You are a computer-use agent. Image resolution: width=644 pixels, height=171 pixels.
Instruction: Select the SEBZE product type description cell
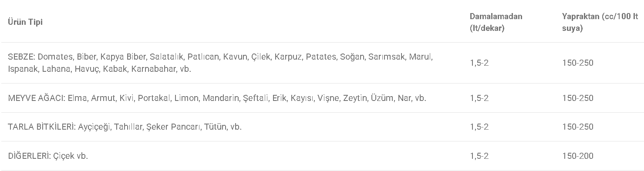(220, 63)
